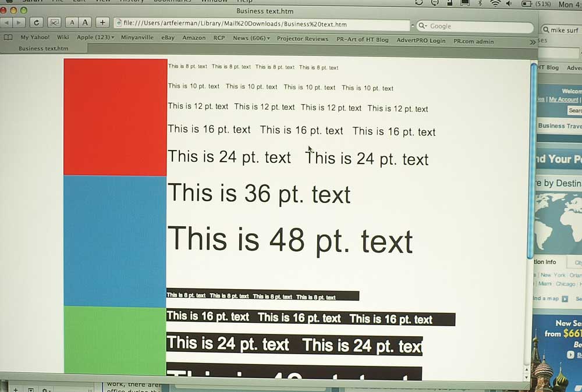This screenshot has height=392, width=582.
Task: Show hidden bookmarks with the double chevron
Action: pyautogui.click(x=533, y=42)
